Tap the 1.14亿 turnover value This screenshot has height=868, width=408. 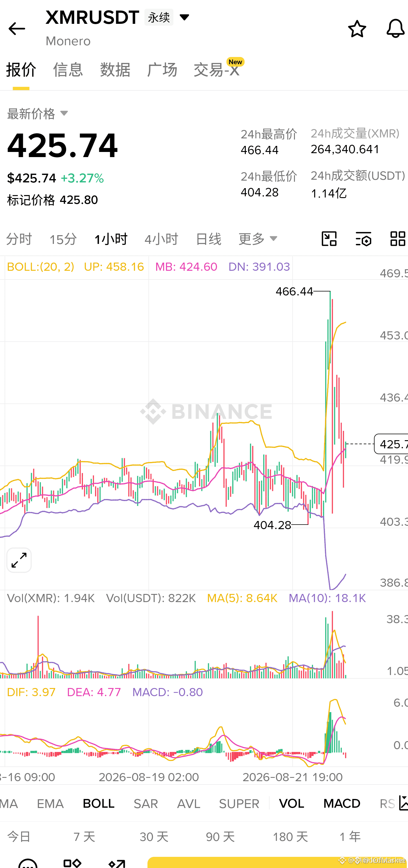pyautogui.click(x=329, y=194)
